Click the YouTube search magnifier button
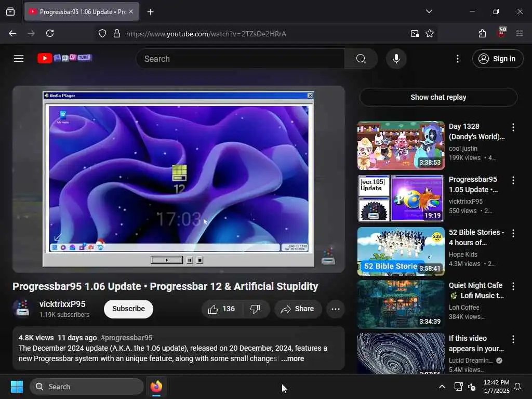This screenshot has height=399, width=532. pos(361,59)
